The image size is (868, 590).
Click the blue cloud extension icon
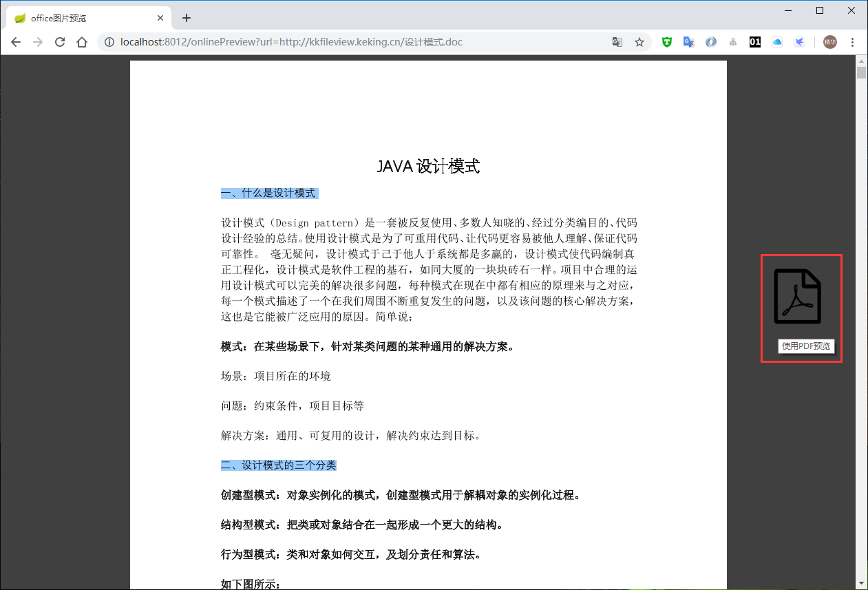coord(777,42)
